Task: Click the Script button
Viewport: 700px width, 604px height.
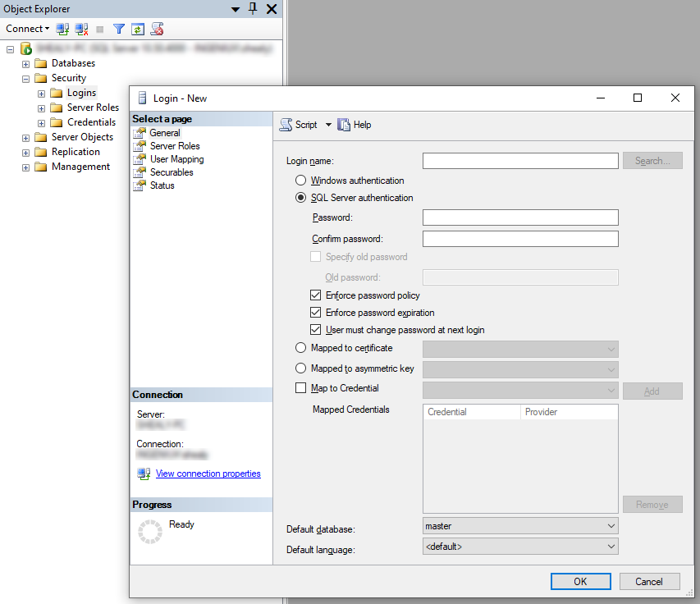Action: (x=298, y=125)
